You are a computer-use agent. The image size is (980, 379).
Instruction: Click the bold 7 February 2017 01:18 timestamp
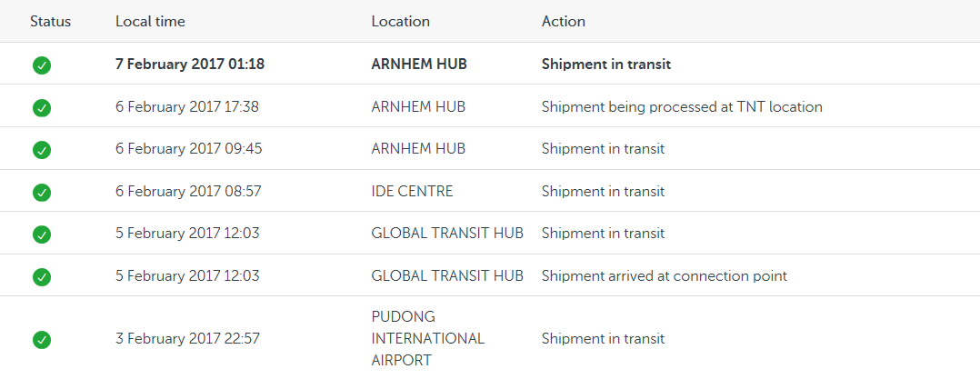190,65
